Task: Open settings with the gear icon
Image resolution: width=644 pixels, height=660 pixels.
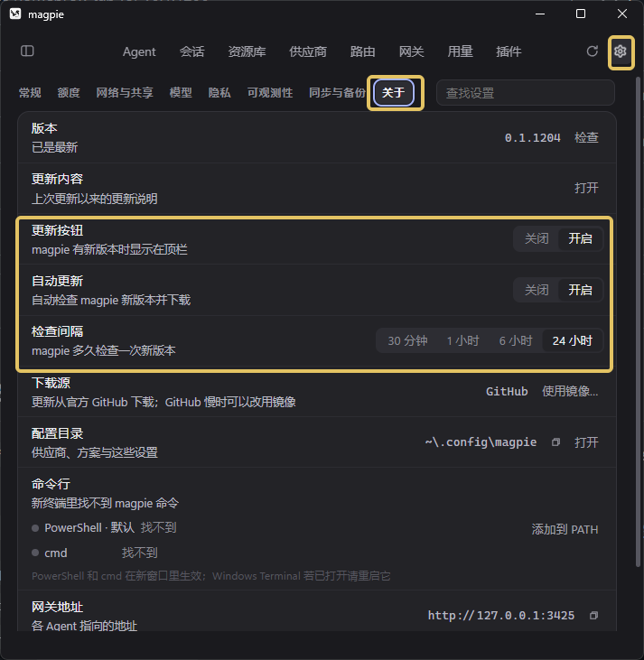Action: tap(620, 51)
